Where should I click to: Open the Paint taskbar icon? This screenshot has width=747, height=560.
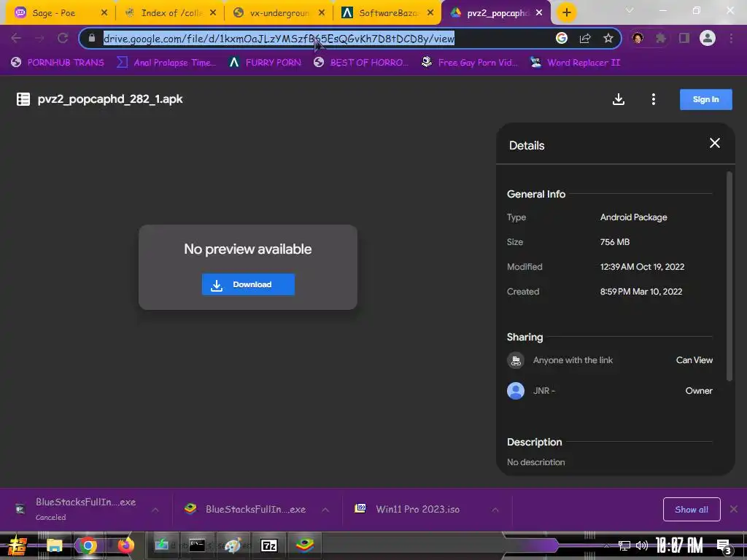pyautogui.click(x=233, y=545)
